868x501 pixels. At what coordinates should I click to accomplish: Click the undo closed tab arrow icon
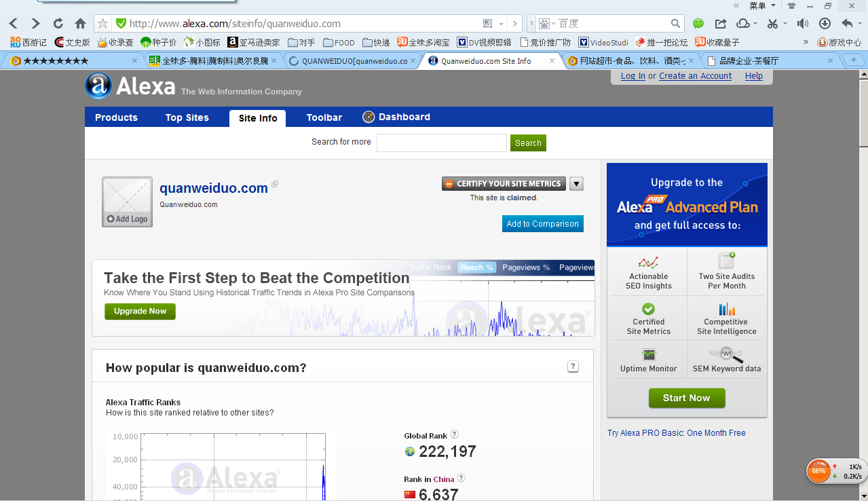846,24
